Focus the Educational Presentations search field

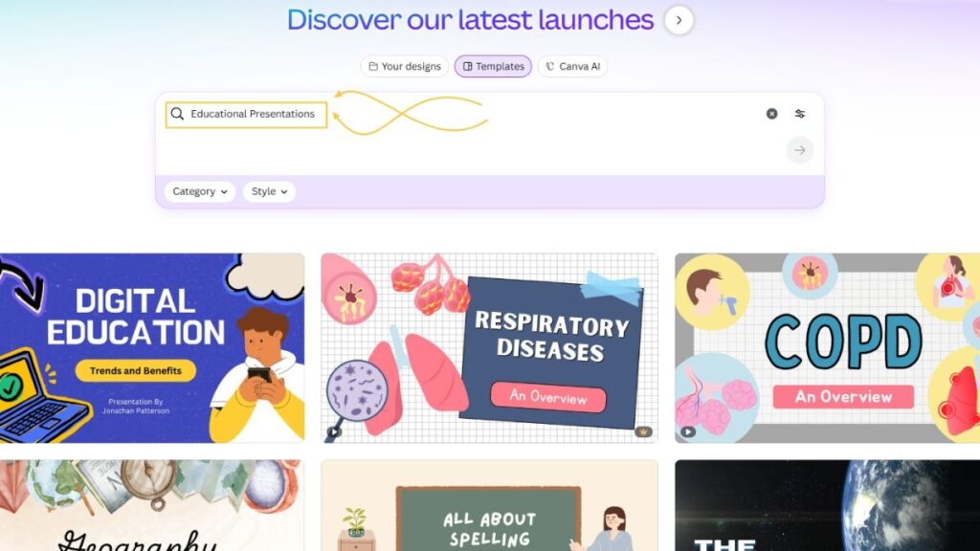[x=246, y=115]
